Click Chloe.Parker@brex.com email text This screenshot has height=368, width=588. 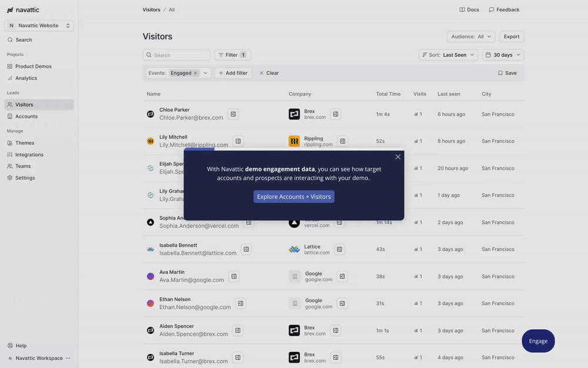point(191,118)
